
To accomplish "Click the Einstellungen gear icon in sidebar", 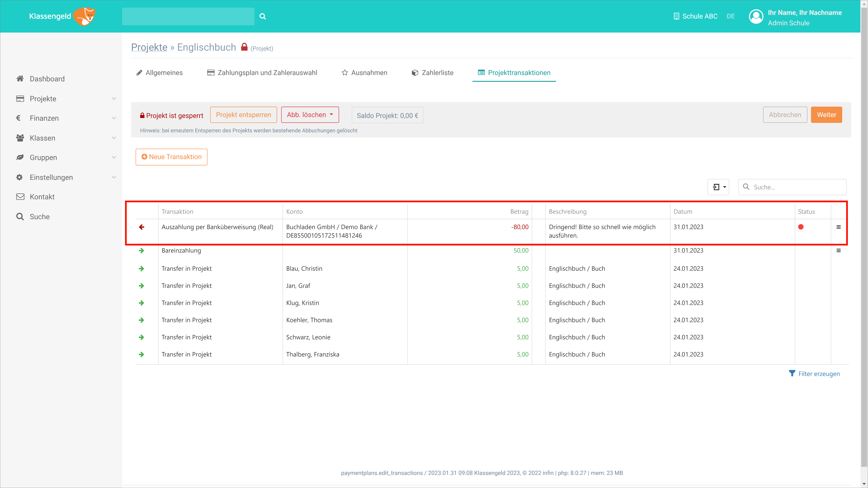I will pyautogui.click(x=19, y=177).
